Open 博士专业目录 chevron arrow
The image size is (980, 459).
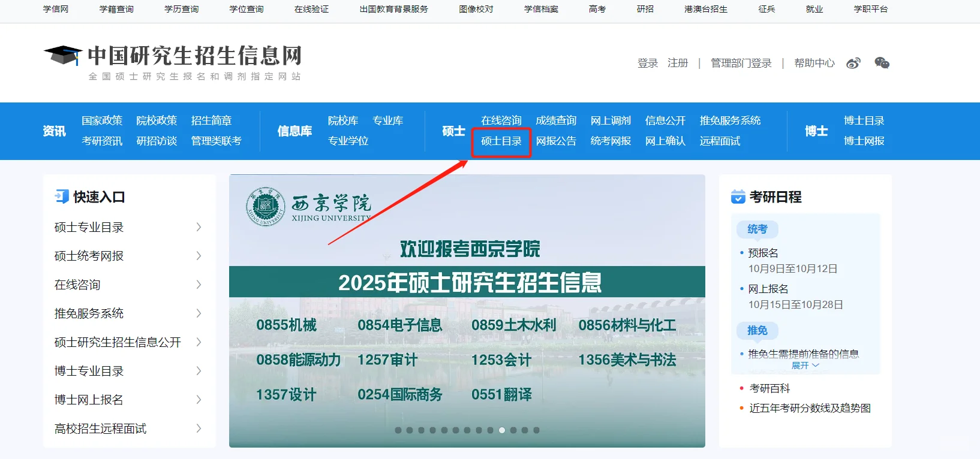pyautogui.click(x=199, y=371)
